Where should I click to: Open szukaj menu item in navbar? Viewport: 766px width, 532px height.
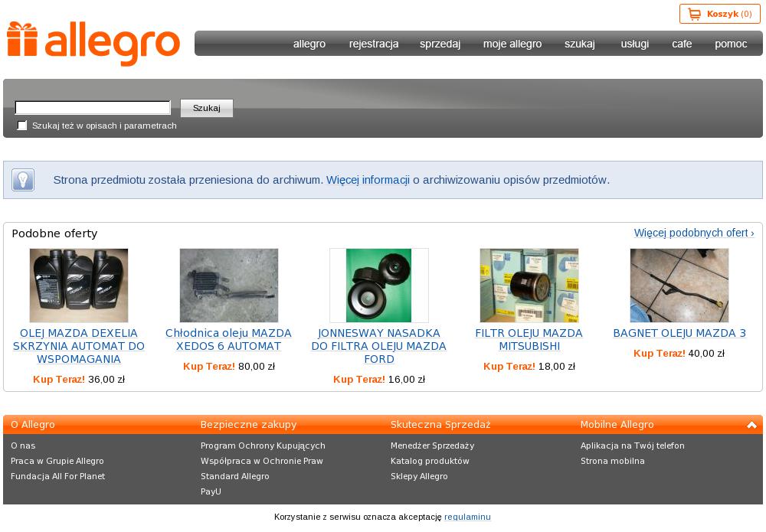click(580, 44)
